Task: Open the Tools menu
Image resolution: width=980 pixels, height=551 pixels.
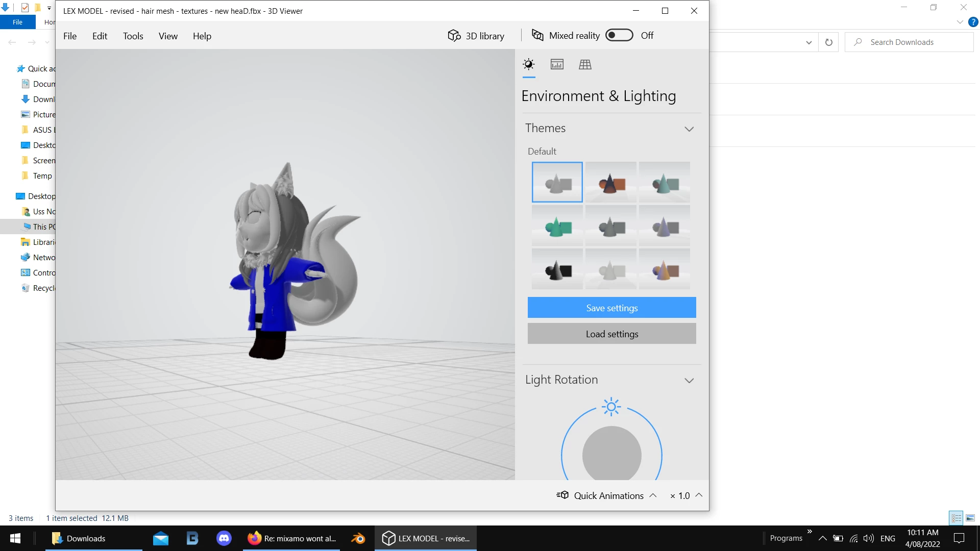Action: pos(133,36)
